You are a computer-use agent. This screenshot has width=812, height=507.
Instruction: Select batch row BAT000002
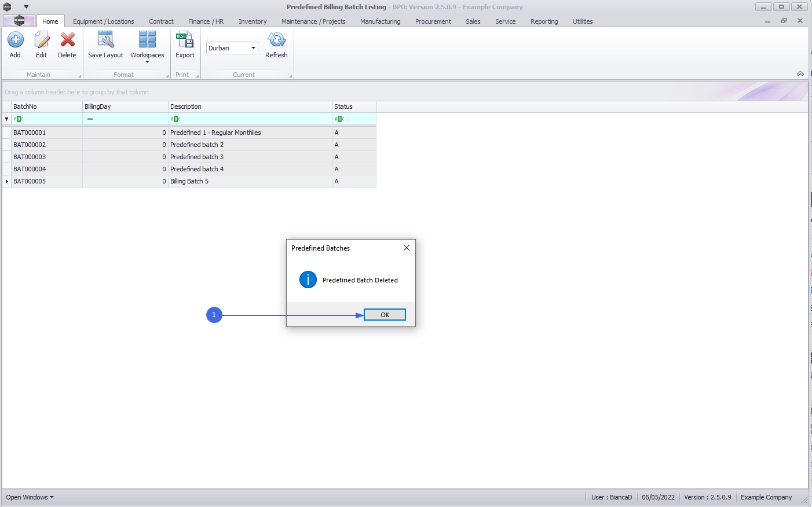click(189, 145)
